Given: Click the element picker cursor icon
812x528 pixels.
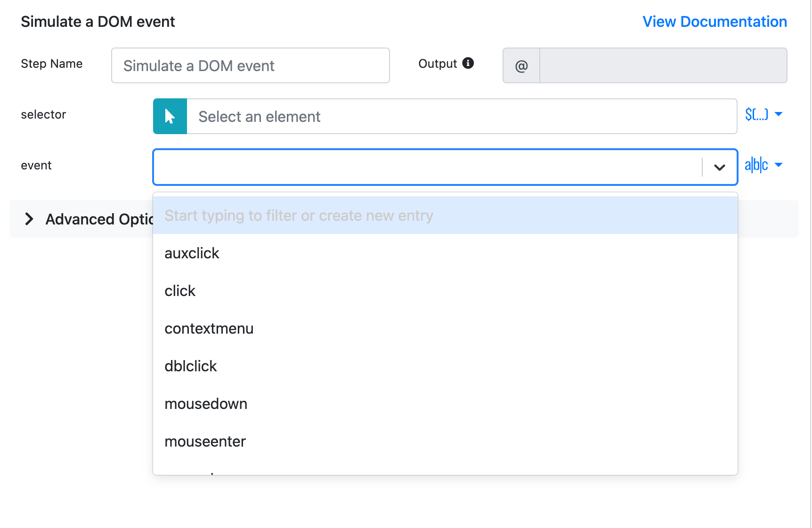Looking at the screenshot, I should tap(170, 116).
